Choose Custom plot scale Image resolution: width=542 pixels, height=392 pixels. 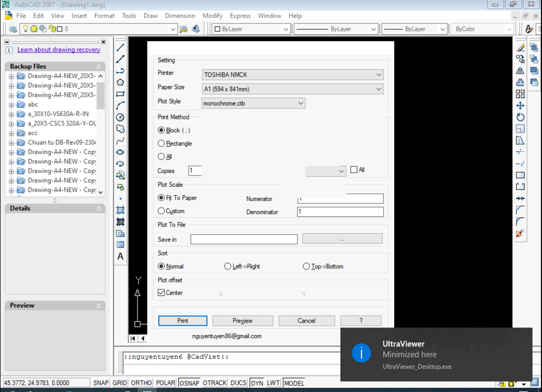point(171,211)
